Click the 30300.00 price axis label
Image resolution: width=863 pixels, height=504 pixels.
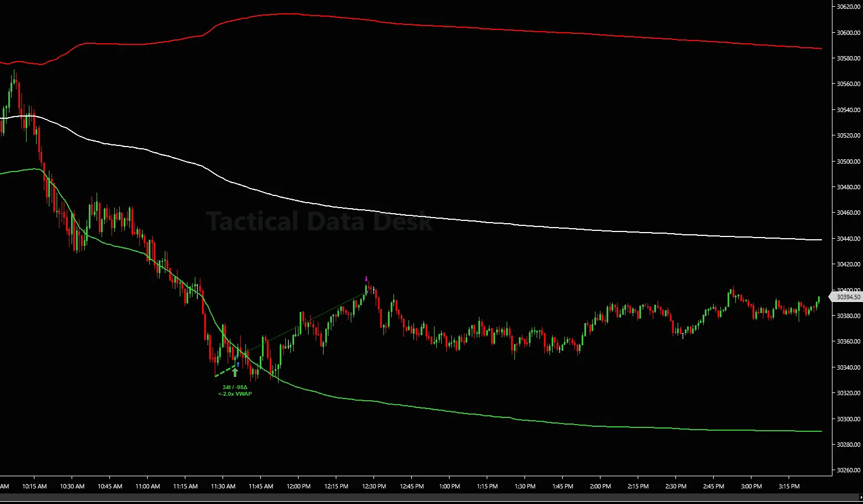849,419
